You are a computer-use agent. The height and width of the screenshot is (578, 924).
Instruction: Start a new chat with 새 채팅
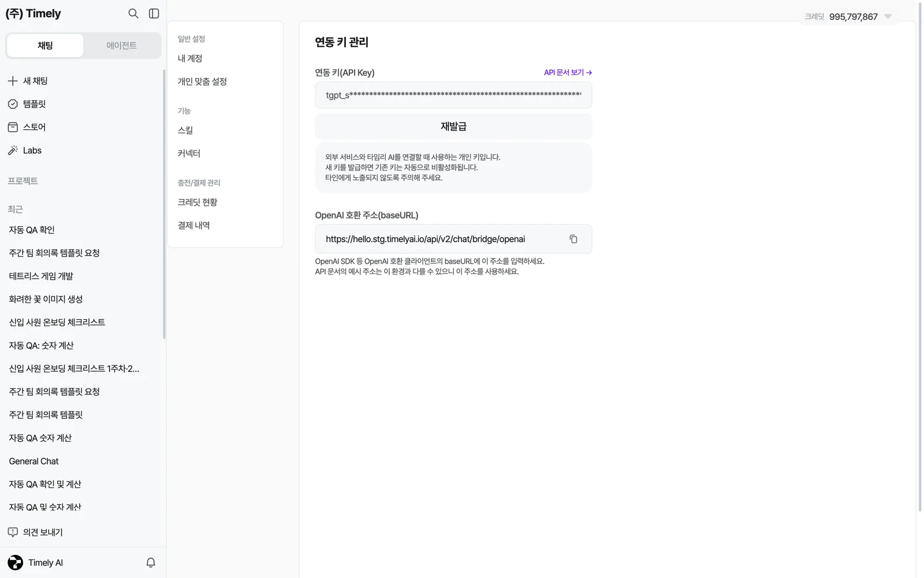(x=28, y=81)
